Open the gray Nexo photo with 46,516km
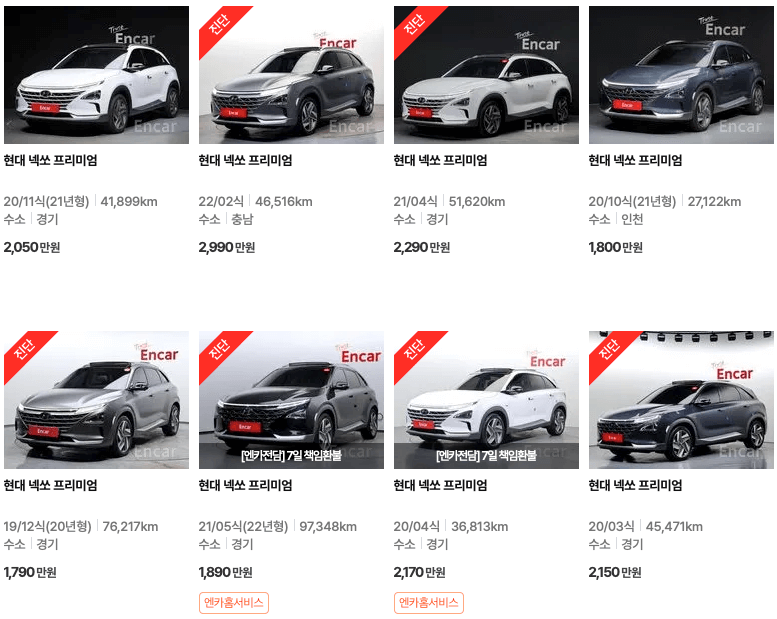This screenshot has width=777, height=619. 291,75
